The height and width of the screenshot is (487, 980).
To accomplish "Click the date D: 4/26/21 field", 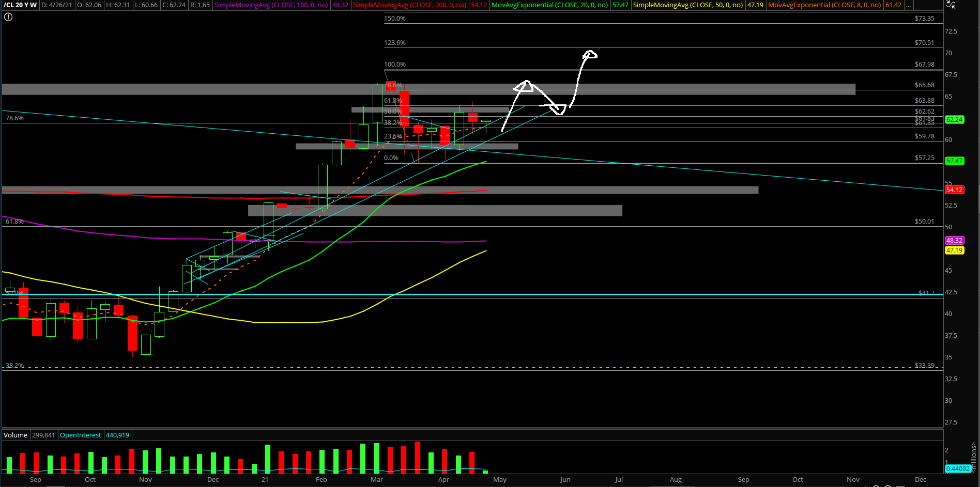I will 57,5.
